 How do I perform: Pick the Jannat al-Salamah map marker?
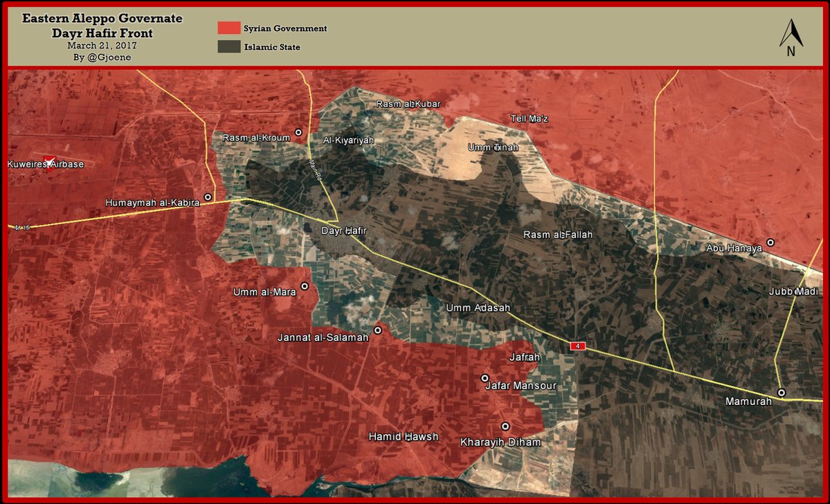(x=378, y=330)
